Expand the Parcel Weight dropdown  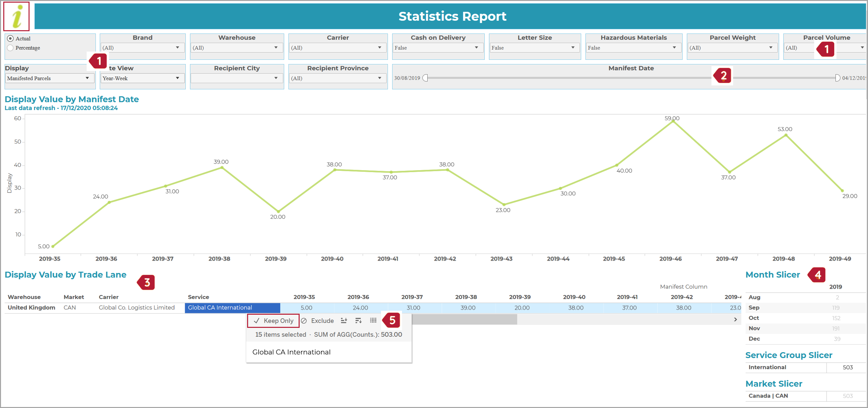click(x=732, y=48)
